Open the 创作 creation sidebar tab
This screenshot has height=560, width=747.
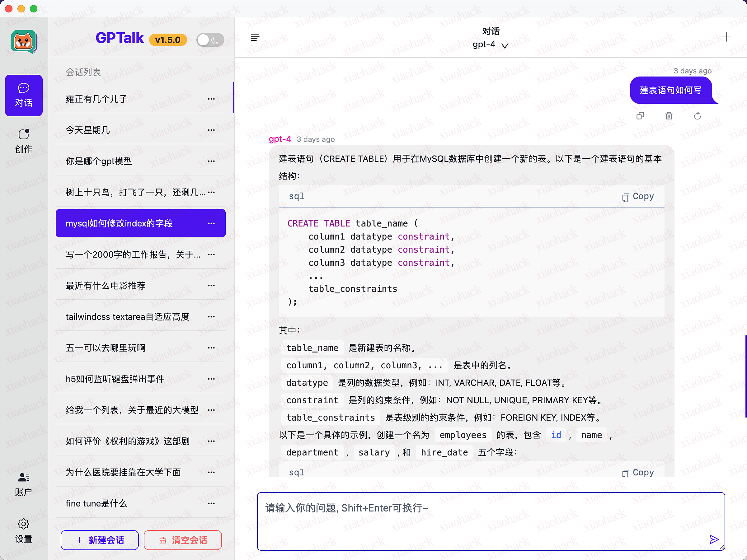[x=24, y=142]
